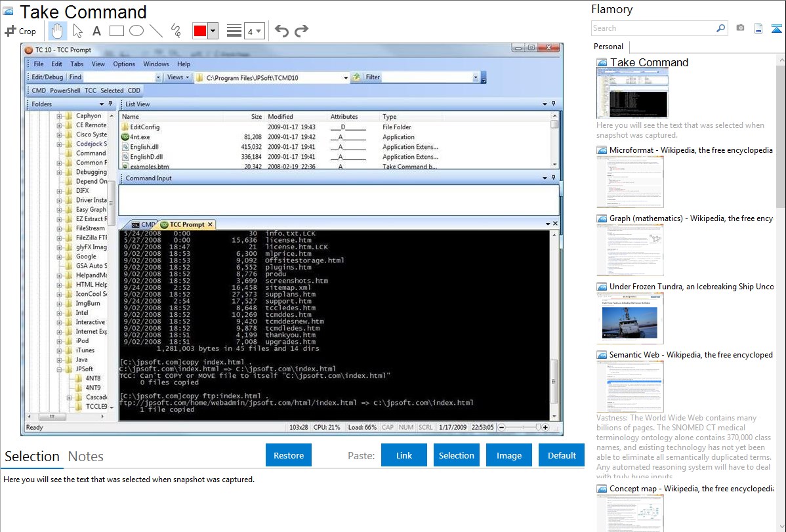Click the camera snapshot icon
The image size is (786, 532).
point(740,28)
